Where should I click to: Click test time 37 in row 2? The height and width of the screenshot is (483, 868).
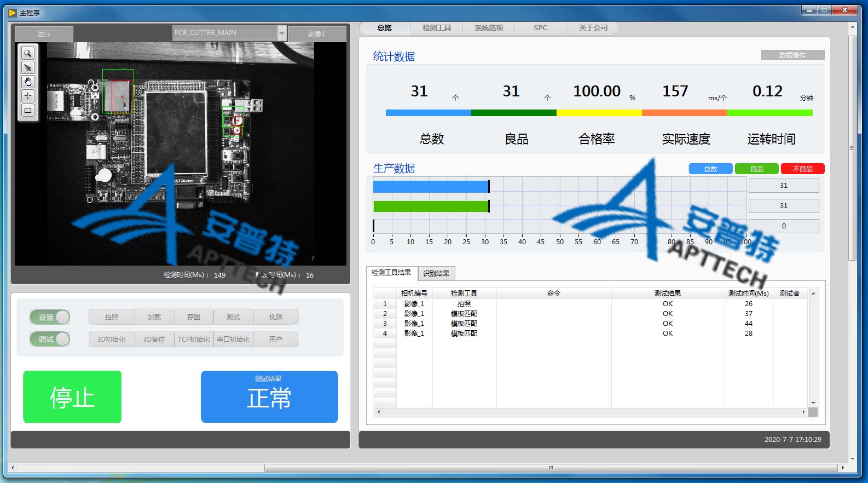(749, 313)
